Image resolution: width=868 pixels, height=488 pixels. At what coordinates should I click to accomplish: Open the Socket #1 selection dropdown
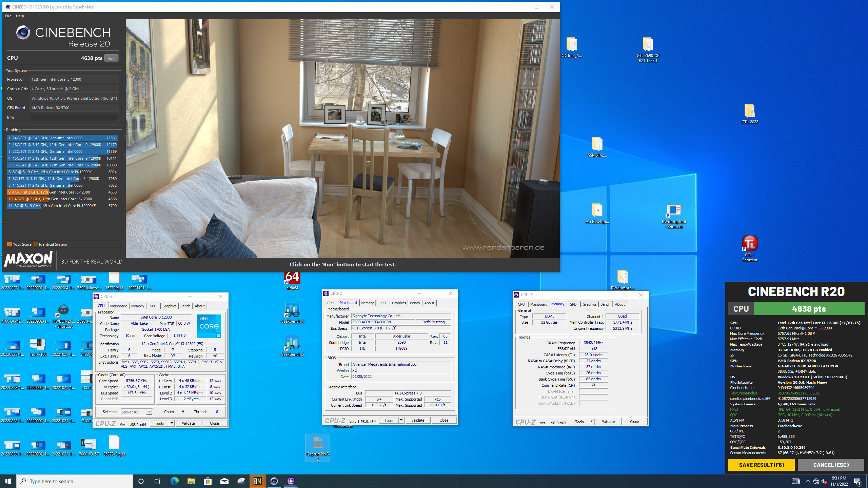pos(136,412)
